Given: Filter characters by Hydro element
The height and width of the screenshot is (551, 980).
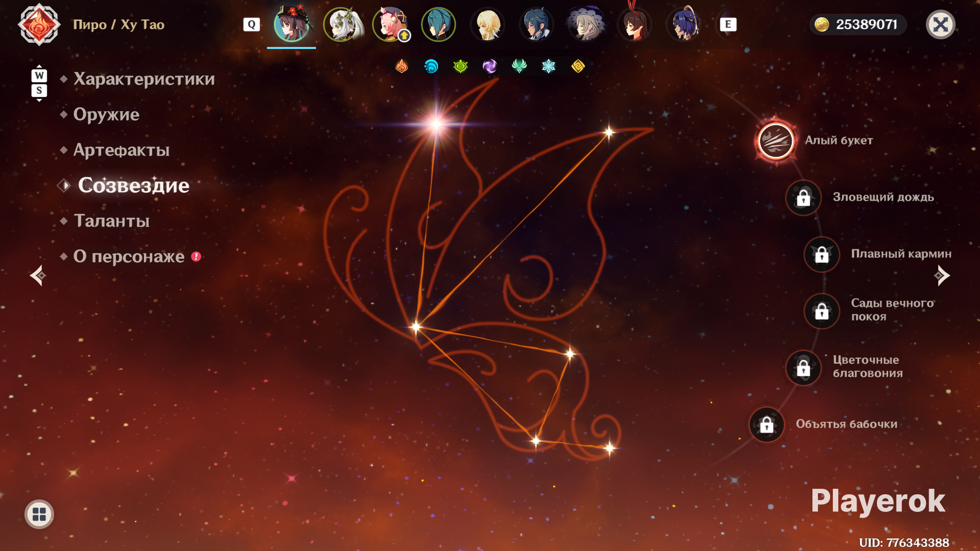Looking at the screenshot, I should [431, 67].
